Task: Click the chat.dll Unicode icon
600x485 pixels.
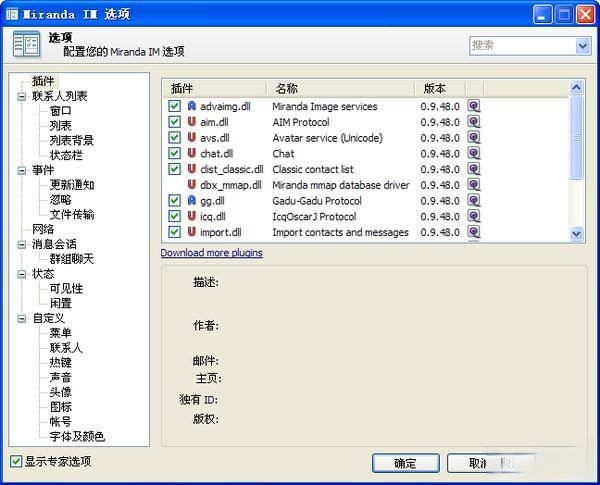Action: pyautogui.click(x=192, y=153)
